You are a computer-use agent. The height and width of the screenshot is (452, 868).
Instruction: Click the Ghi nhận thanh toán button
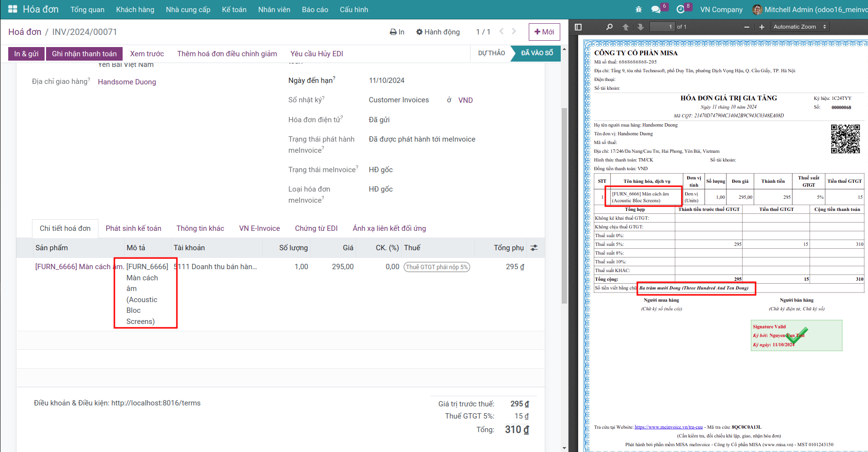coord(84,54)
